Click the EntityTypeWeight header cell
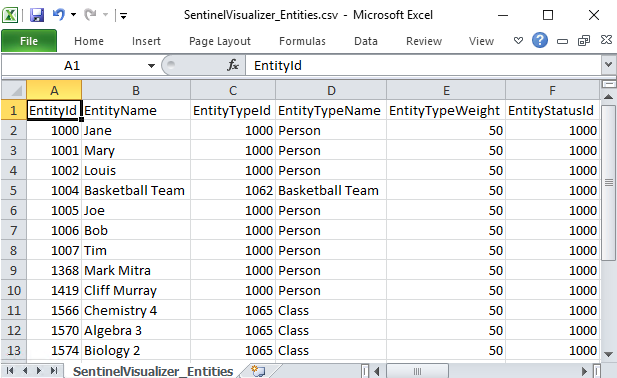Image resolution: width=617 pixels, height=378 pixels. coord(446,111)
